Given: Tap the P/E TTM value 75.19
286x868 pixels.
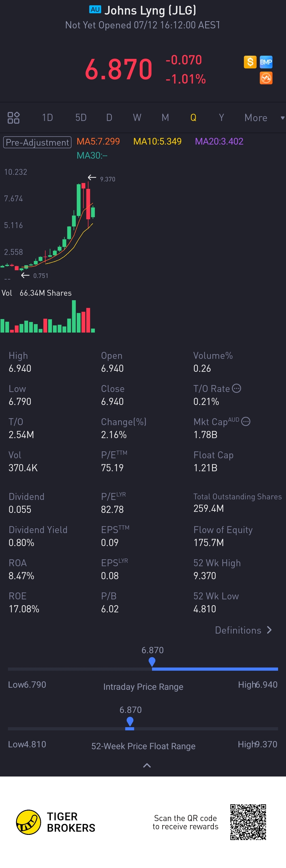Looking at the screenshot, I should tap(112, 468).
